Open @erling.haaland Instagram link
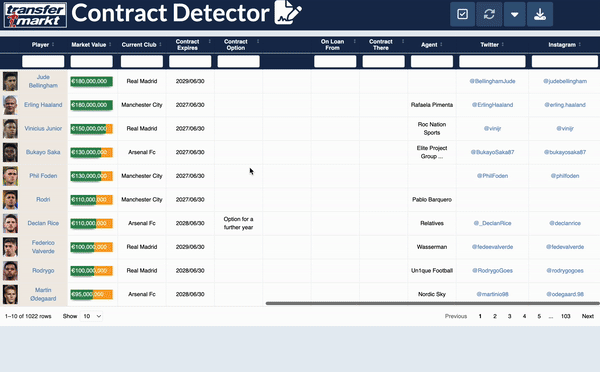 [565, 105]
